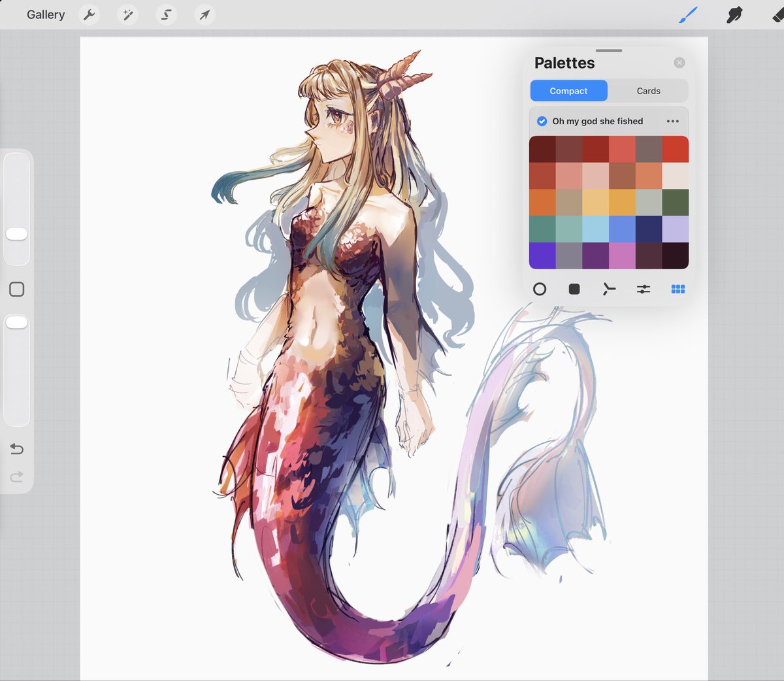
Task: Pick the pink-magenta swatch in bottom row
Action: click(x=622, y=256)
